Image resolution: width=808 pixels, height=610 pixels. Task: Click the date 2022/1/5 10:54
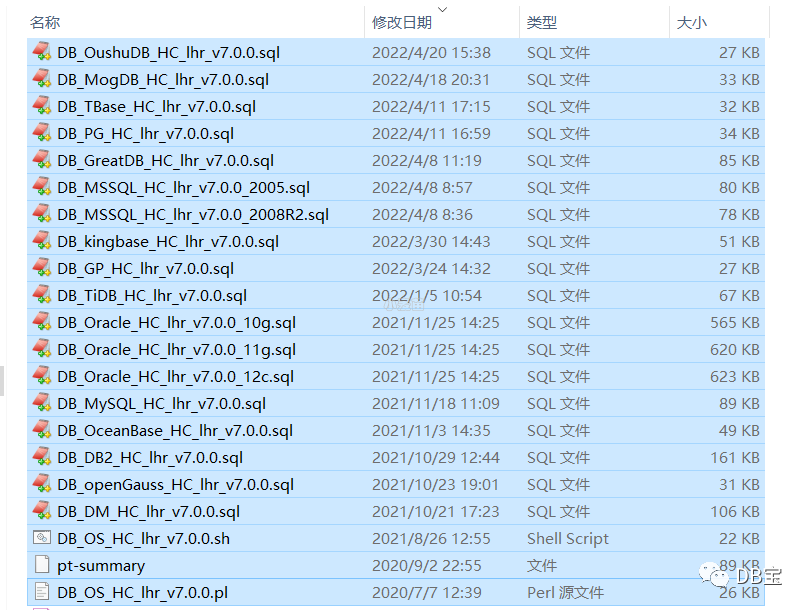427,296
